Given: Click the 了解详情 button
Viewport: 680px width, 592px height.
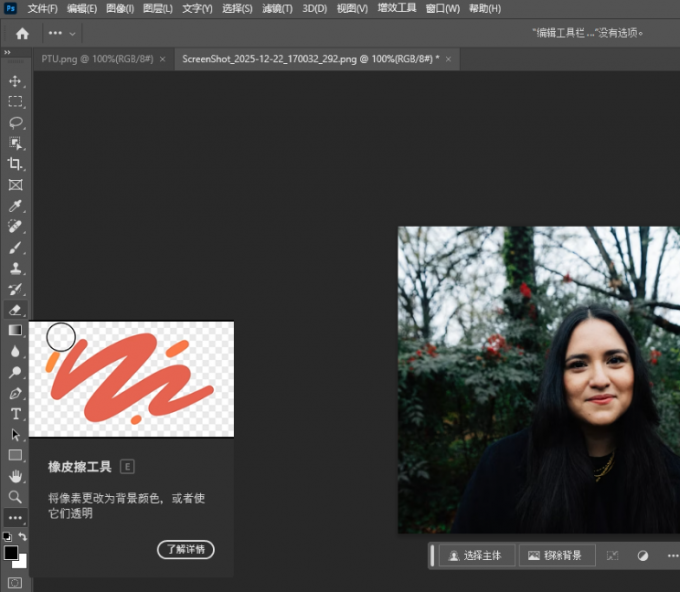Looking at the screenshot, I should tap(186, 549).
